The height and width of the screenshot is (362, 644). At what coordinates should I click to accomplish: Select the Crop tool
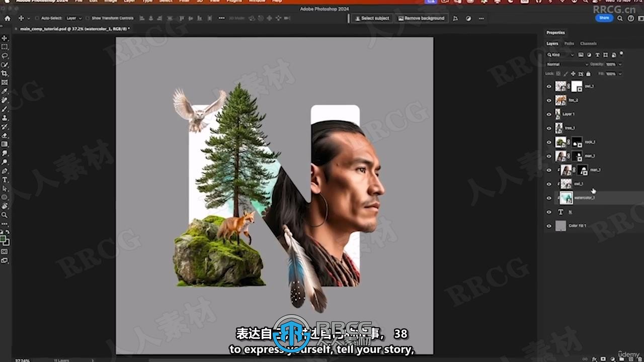point(5,73)
